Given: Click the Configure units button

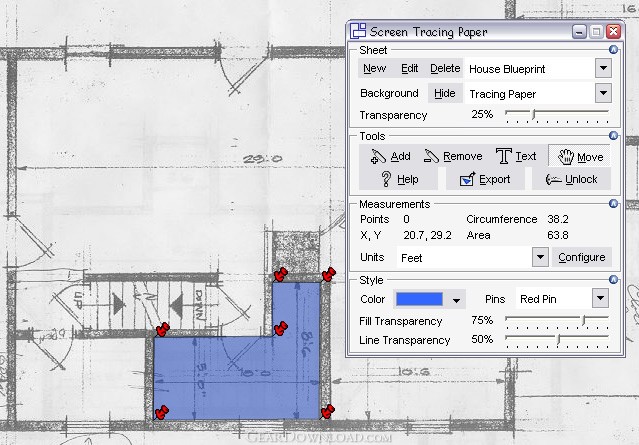Looking at the screenshot, I should [582, 258].
